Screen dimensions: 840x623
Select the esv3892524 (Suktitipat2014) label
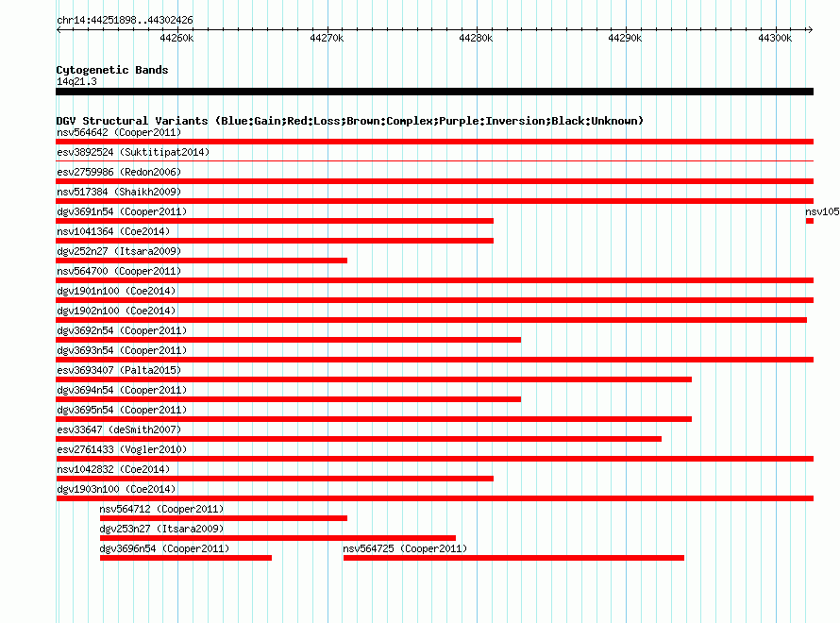tap(133, 152)
